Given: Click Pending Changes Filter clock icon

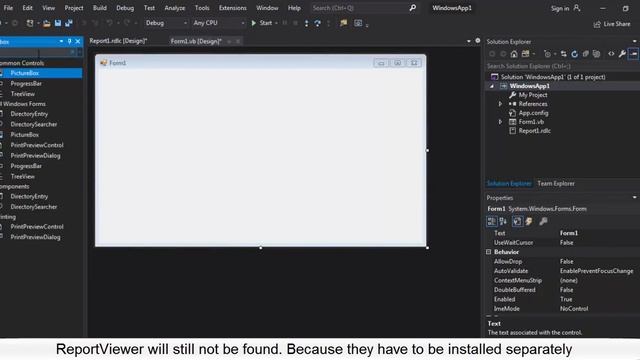Looking at the screenshot, I should [547, 54].
